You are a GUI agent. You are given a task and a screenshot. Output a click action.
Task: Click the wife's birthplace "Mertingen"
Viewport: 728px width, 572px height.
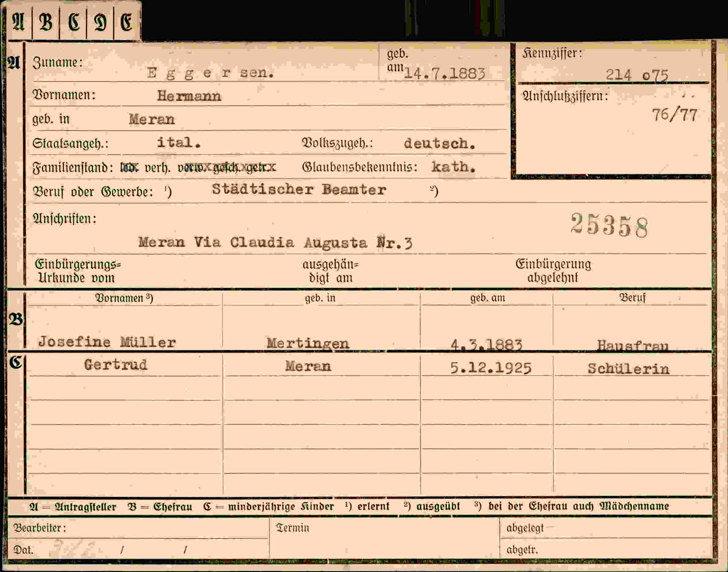(308, 343)
